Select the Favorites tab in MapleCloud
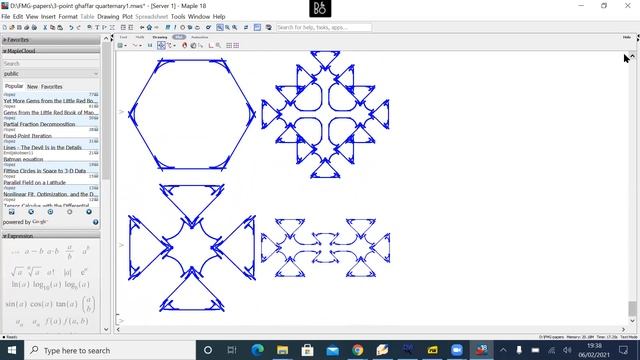The height and width of the screenshot is (360, 640). click(x=51, y=87)
